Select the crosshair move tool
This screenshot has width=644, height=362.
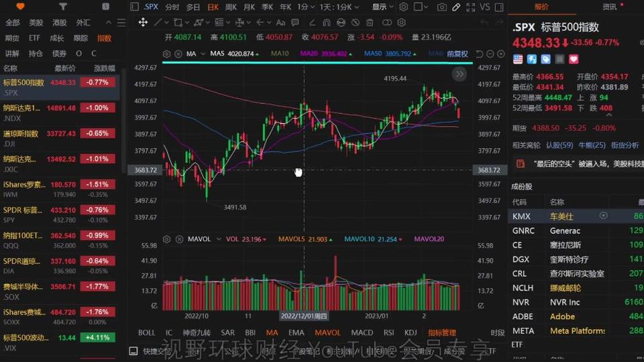(143, 22)
